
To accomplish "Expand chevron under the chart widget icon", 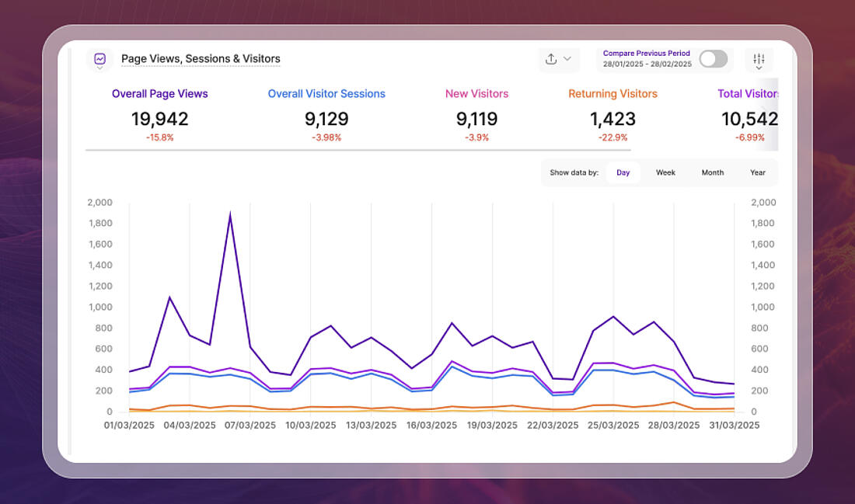I will 99,68.
